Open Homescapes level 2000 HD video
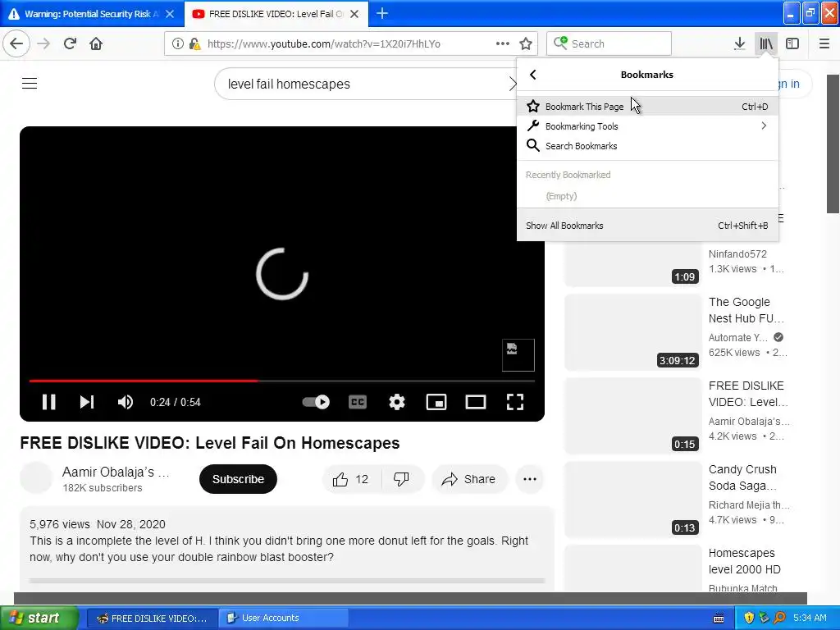Viewport: 840px width, 630px height. 744,561
